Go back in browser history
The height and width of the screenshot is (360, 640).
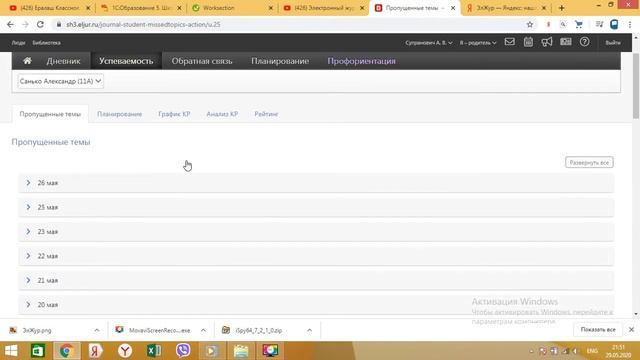(x=10, y=24)
